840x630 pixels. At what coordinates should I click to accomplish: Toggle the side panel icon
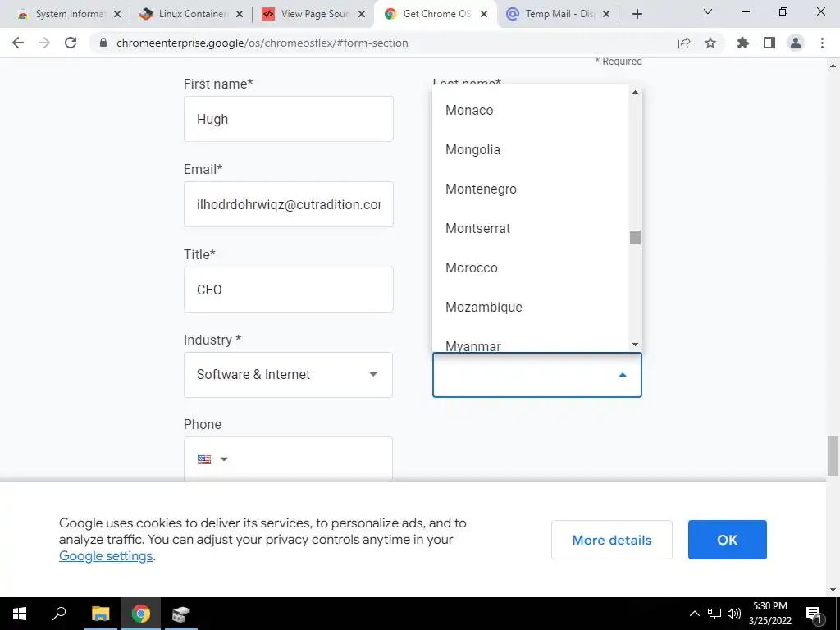769,43
